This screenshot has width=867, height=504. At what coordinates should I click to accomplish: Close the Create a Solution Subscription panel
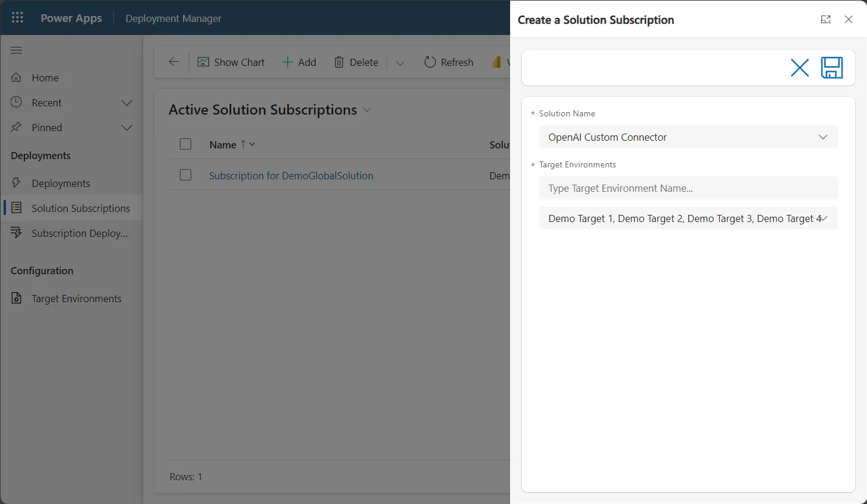pos(849,20)
